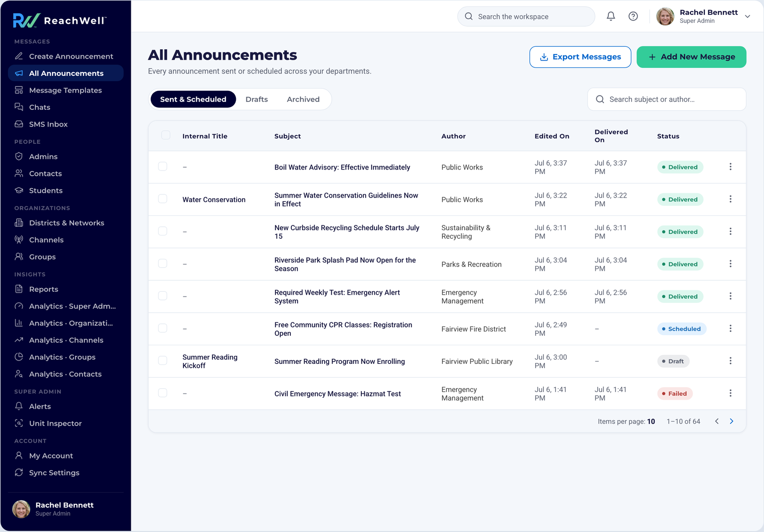The height and width of the screenshot is (532, 764).
Task: Open Districts & Networks in sidebar
Action: (66, 223)
